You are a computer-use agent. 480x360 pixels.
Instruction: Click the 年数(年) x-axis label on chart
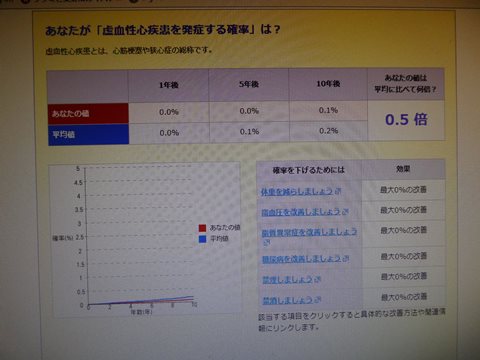click(141, 312)
